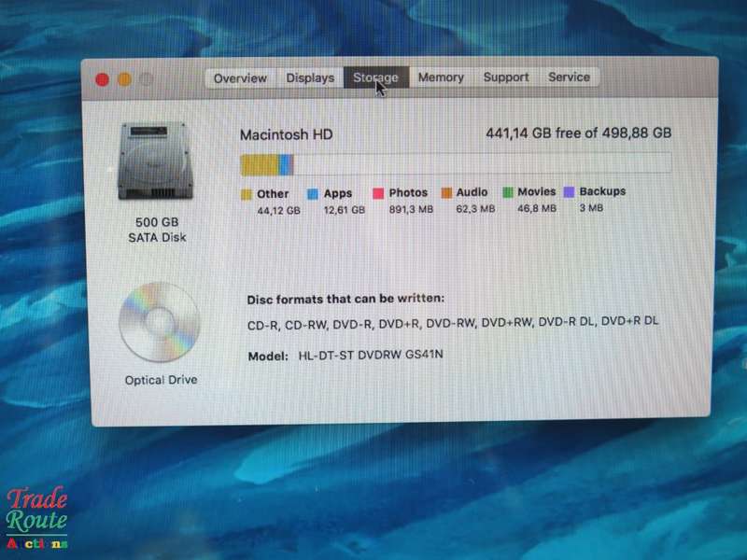Screen dimensions: 747x560
Task: Click the 'Model:' label
Action: click(268, 357)
